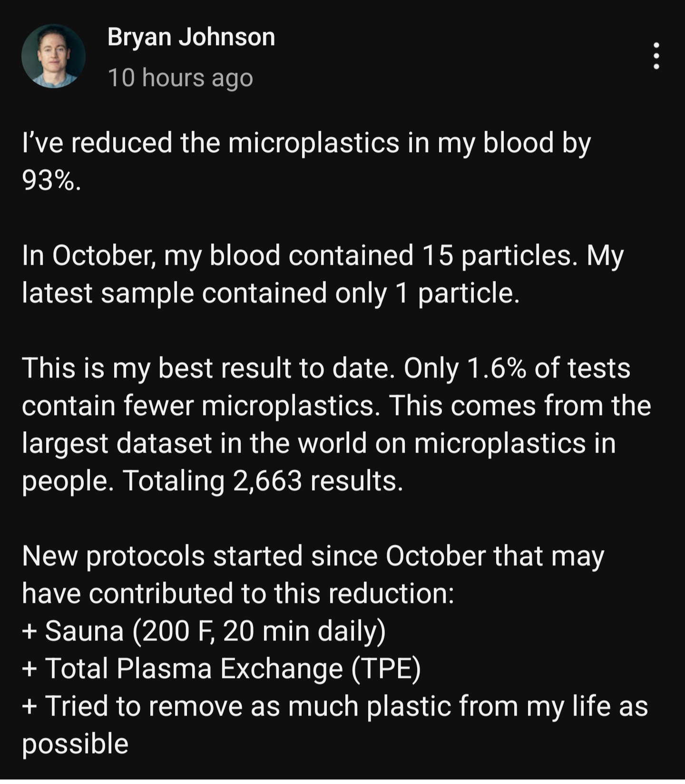Click the '+ Sauna (200 F, 20 min daily)' line
Viewport: 685px width, 784px height.
tap(204, 632)
